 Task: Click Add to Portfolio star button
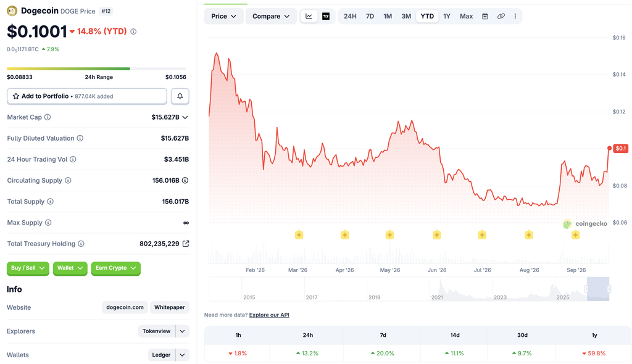[86, 96]
